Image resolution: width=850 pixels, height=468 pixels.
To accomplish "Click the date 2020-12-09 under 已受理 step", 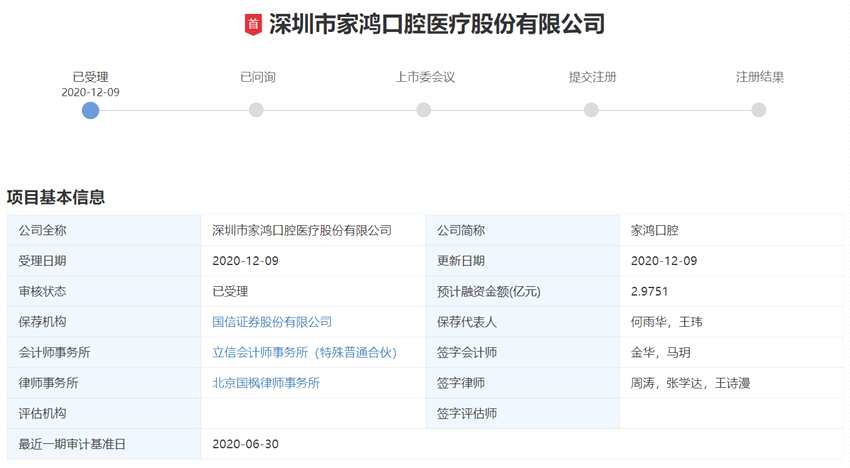I will [91, 92].
